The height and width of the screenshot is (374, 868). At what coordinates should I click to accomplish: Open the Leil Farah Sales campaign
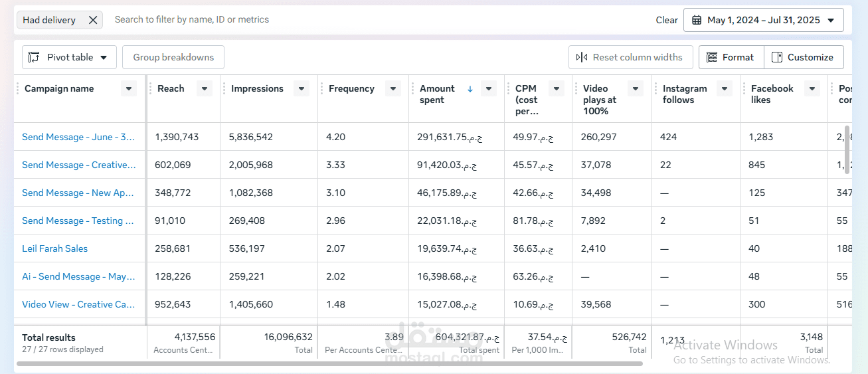(55, 248)
